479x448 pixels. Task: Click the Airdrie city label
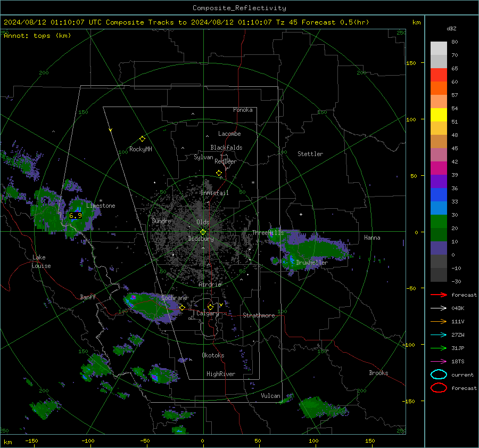(x=210, y=284)
